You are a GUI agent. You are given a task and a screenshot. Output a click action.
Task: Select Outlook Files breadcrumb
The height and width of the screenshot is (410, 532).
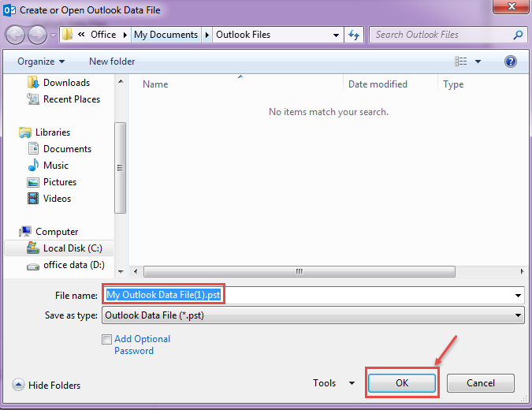(243, 35)
